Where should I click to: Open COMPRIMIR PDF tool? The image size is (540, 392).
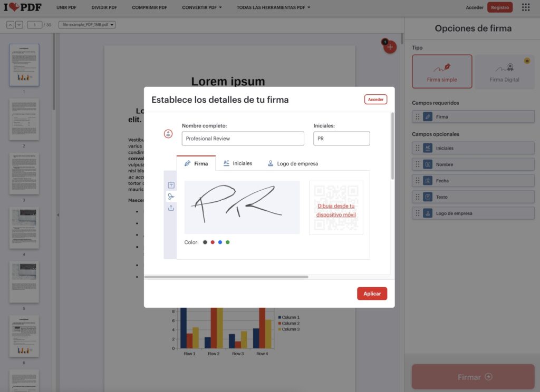(x=149, y=7)
